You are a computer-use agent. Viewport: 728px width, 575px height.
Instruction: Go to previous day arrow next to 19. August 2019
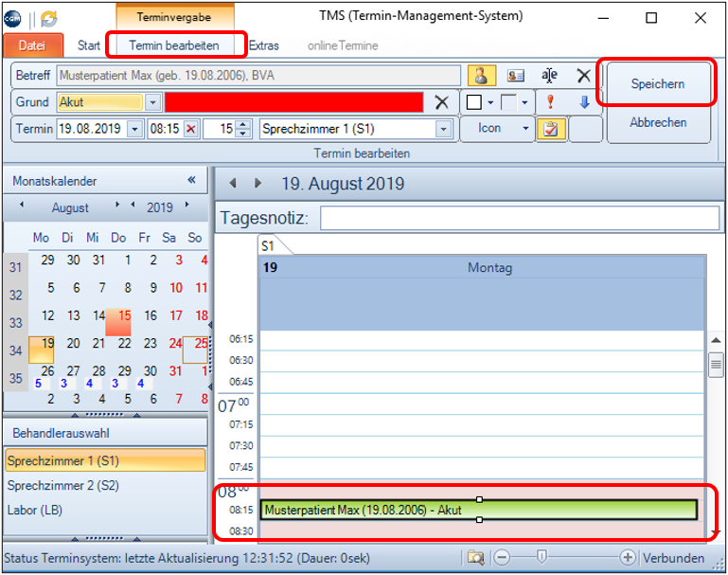pos(233,183)
